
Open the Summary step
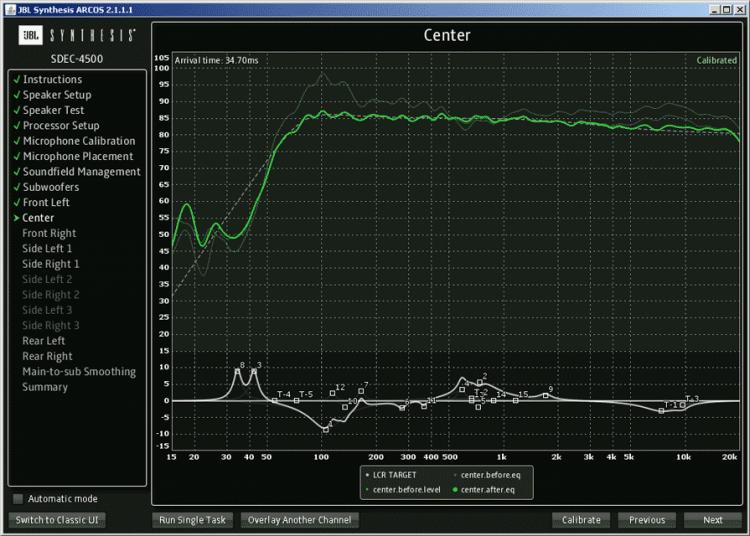(45, 387)
